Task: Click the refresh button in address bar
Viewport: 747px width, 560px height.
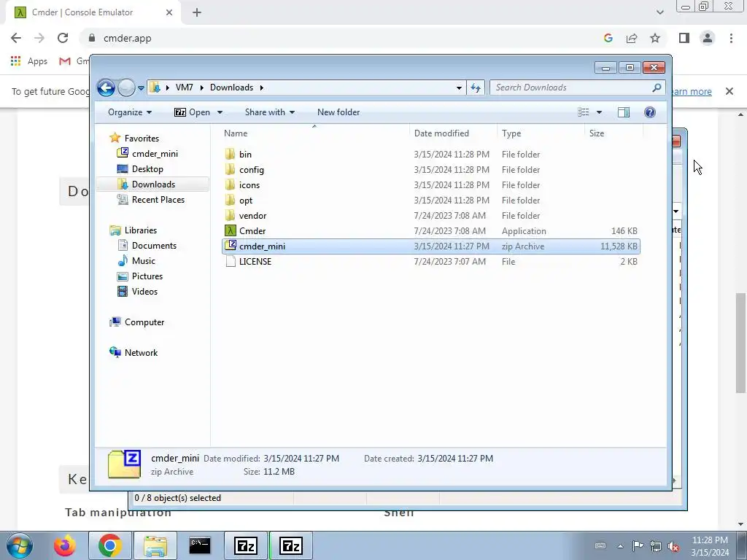Action: [x=476, y=87]
